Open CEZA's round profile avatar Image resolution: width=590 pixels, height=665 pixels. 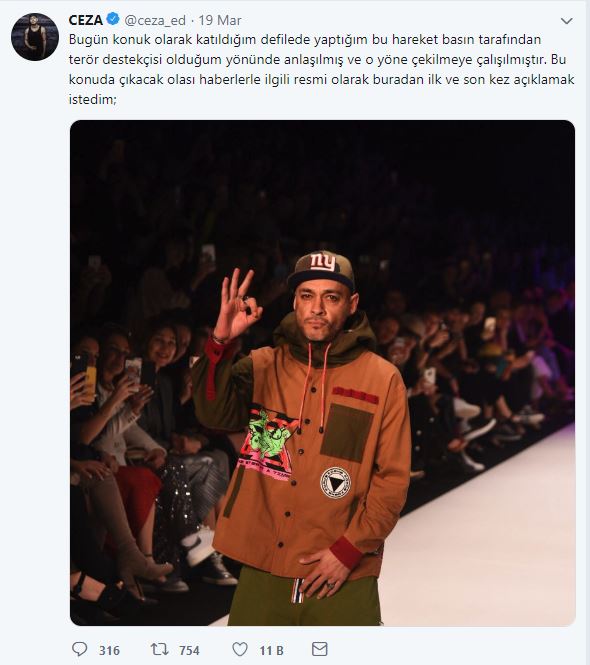coord(35,36)
